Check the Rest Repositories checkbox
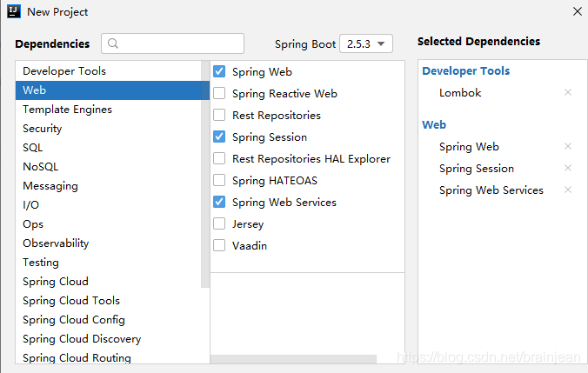 (219, 115)
